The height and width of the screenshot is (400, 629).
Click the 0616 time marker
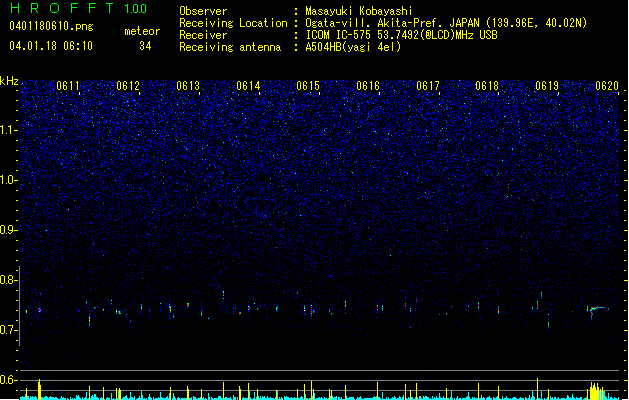368,86
